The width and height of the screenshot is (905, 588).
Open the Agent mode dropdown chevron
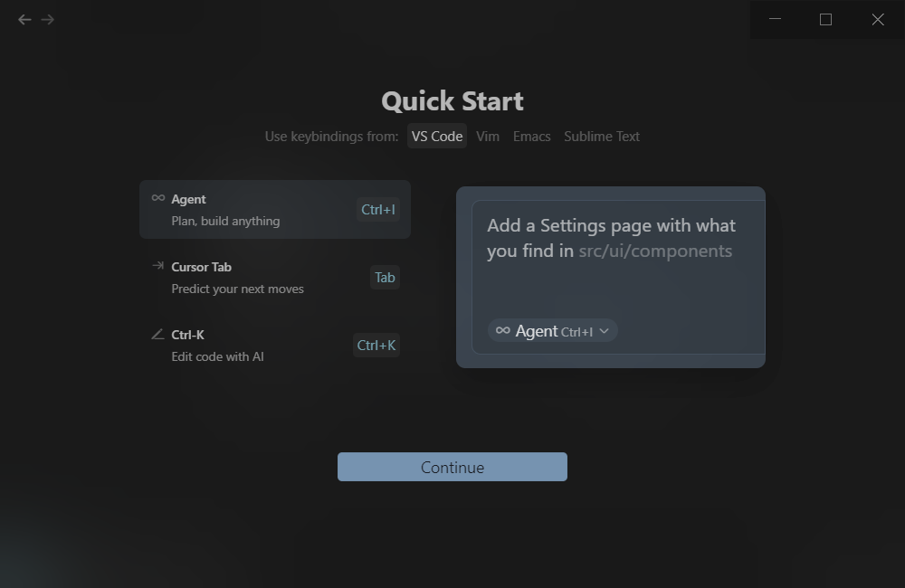click(604, 331)
